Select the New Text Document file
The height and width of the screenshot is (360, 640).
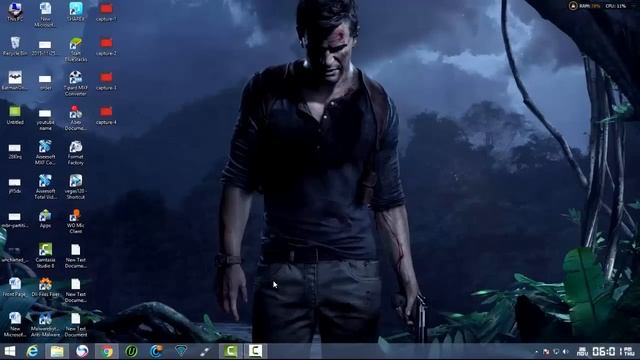click(76, 324)
